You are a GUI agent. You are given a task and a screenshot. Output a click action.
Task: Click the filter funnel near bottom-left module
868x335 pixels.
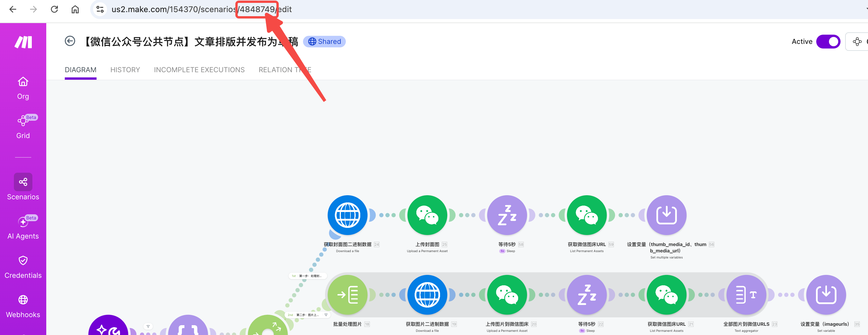(148, 326)
